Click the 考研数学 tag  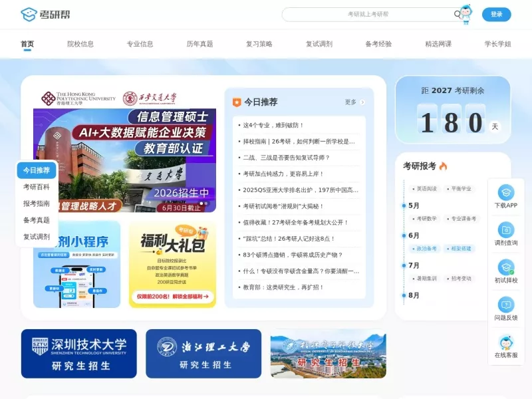tap(424, 219)
